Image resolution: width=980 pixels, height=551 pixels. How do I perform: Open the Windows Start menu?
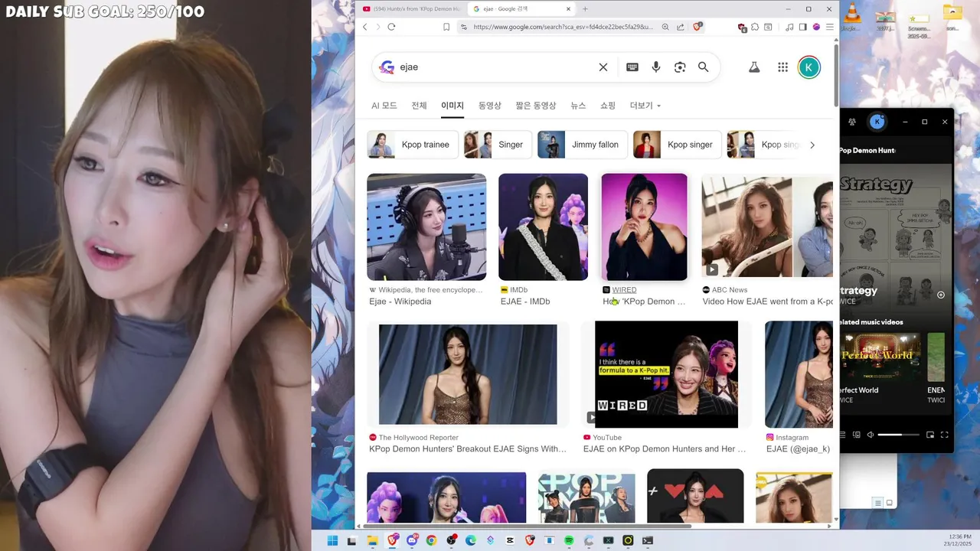tap(333, 540)
